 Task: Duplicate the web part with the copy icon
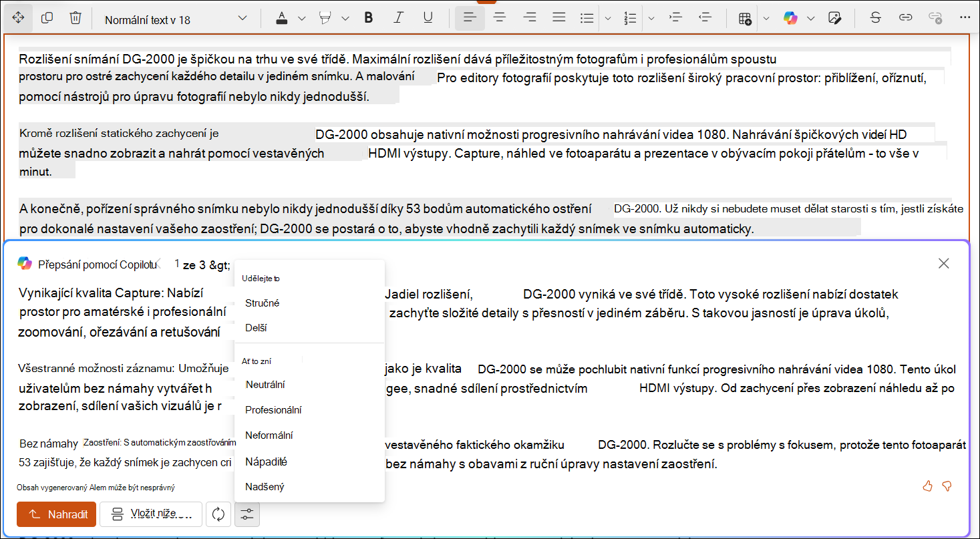47,19
